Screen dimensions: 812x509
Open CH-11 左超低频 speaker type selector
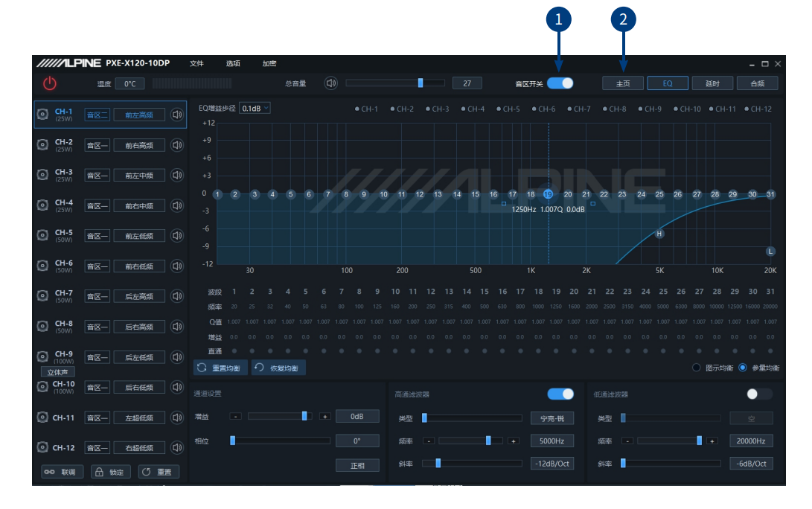coord(139,418)
